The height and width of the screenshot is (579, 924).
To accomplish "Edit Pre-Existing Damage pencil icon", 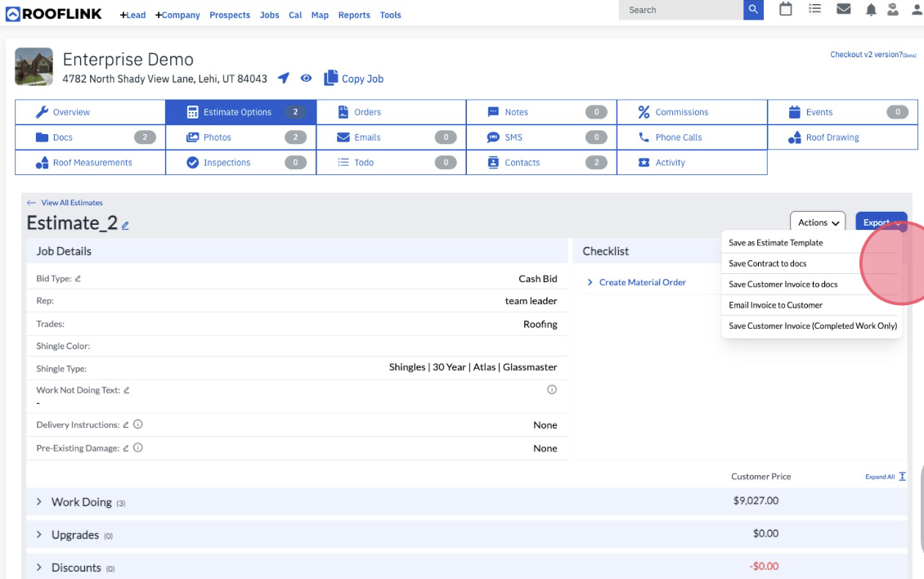I will click(126, 448).
